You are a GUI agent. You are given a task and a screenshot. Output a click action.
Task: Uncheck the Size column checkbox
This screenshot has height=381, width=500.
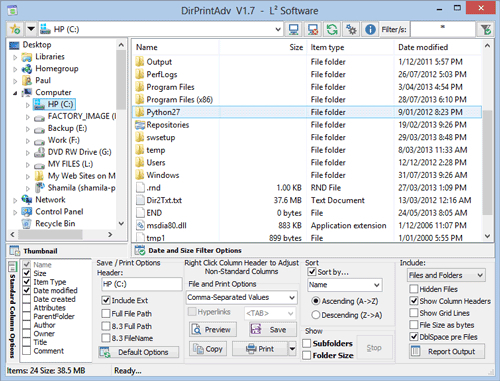pyautogui.click(x=27, y=273)
